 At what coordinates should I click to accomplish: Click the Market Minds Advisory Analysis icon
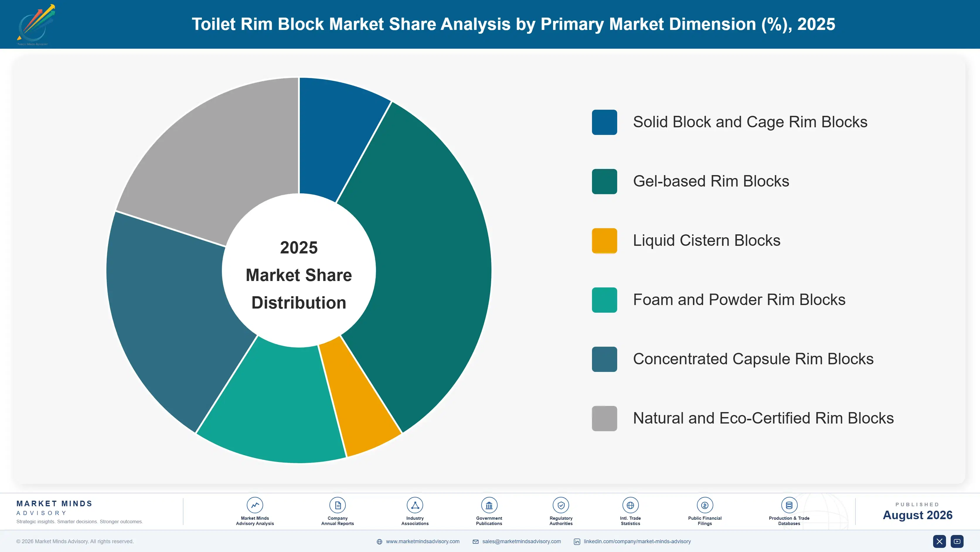[x=254, y=505]
